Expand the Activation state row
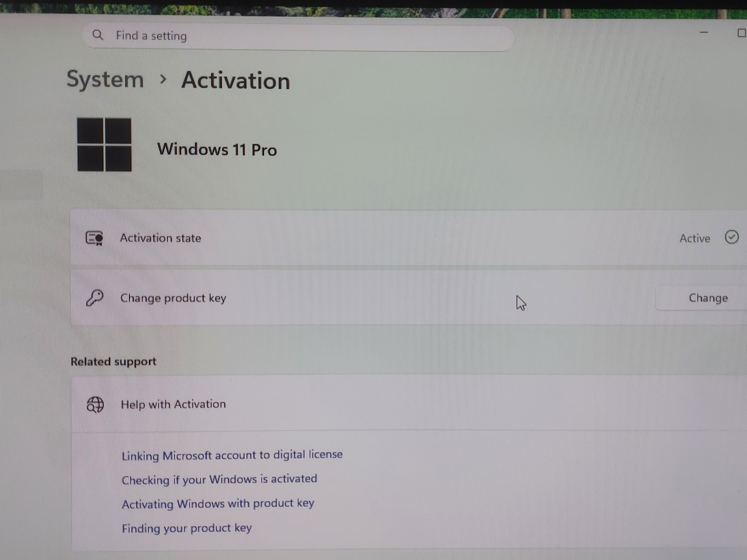This screenshot has width=747, height=560. point(409,238)
